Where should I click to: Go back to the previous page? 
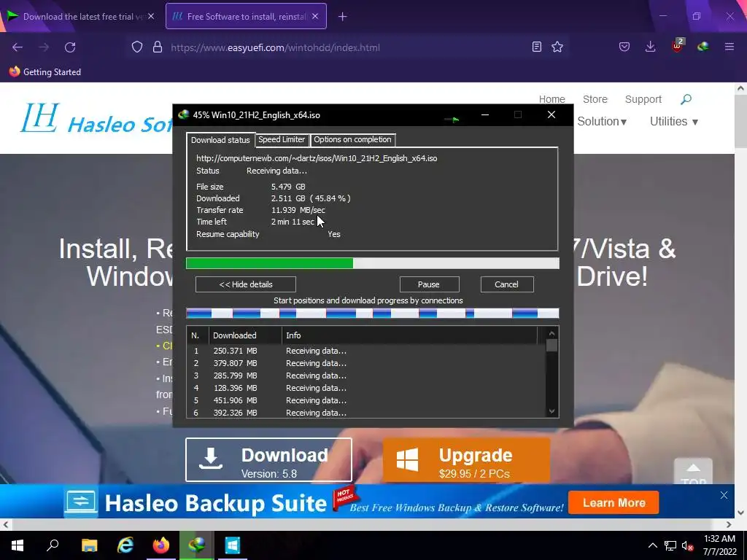click(18, 47)
